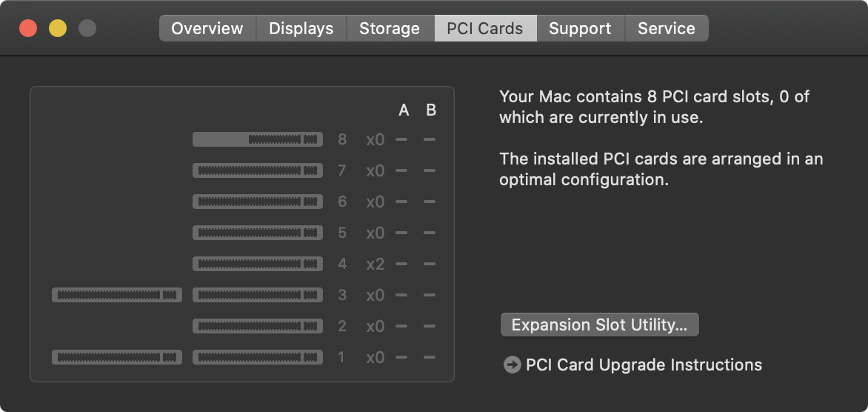Click the PCI slot 8 icon

click(258, 139)
